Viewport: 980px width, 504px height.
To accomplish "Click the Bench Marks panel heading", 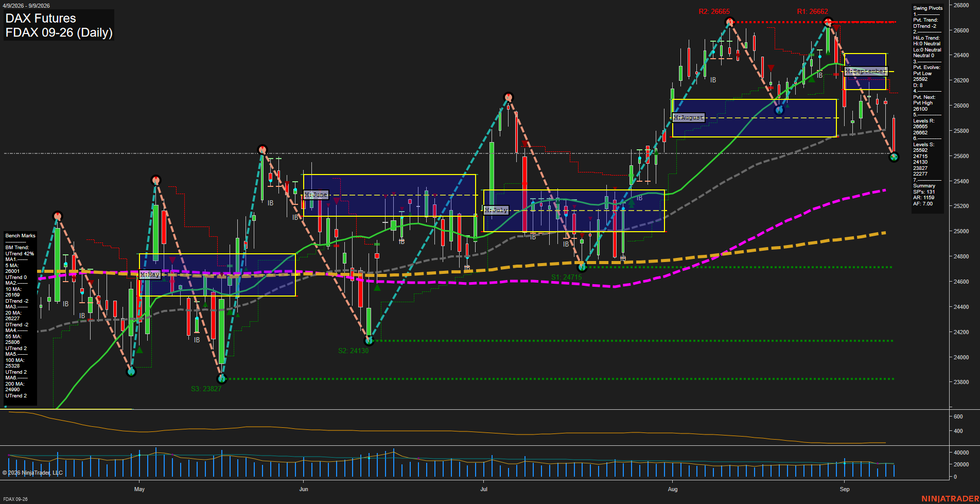I will pyautogui.click(x=20, y=236).
